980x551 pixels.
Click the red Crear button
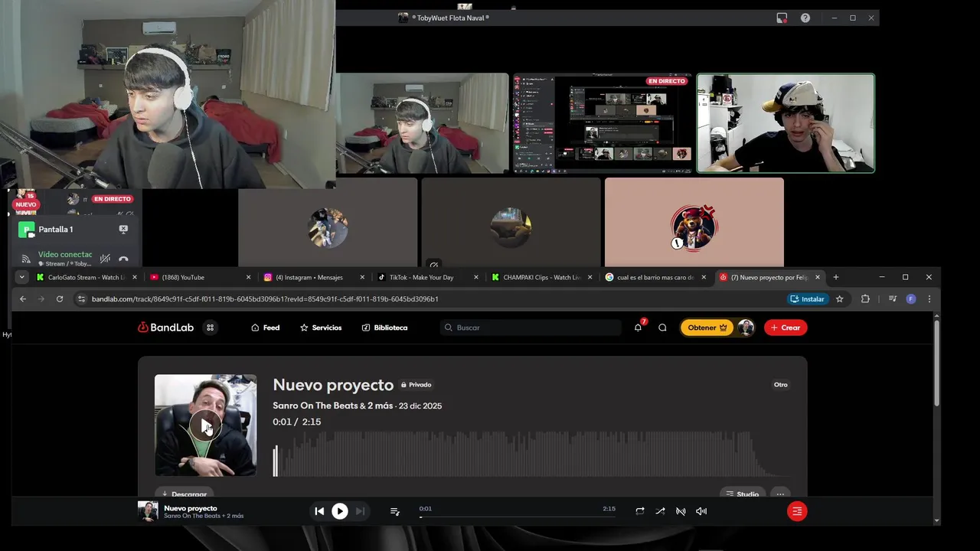click(786, 328)
